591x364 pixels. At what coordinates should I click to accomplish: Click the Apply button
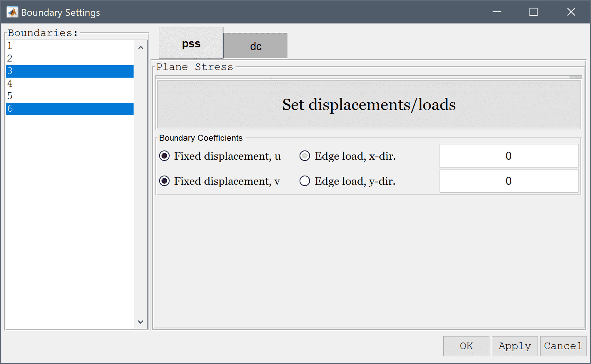click(x=515, y=346)
